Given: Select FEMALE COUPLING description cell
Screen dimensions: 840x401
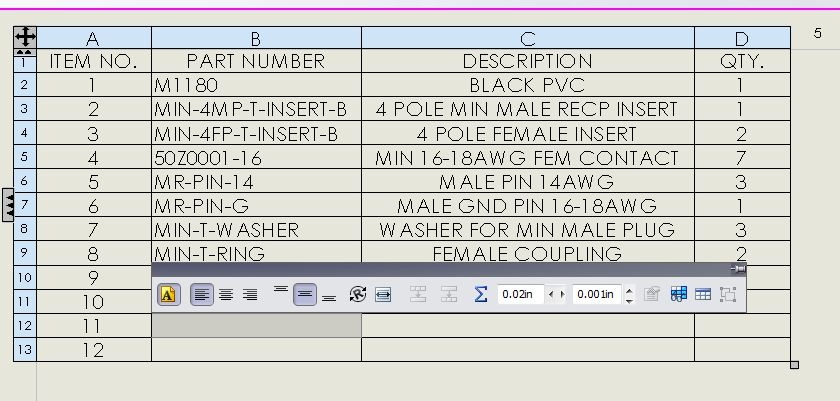Looking at the screenshot, I should pyautogui.click(x=528, y=252).
